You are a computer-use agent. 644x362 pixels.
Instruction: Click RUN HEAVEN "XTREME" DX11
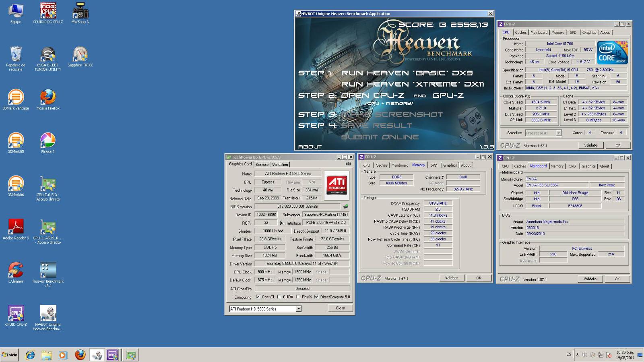(413, 84)
